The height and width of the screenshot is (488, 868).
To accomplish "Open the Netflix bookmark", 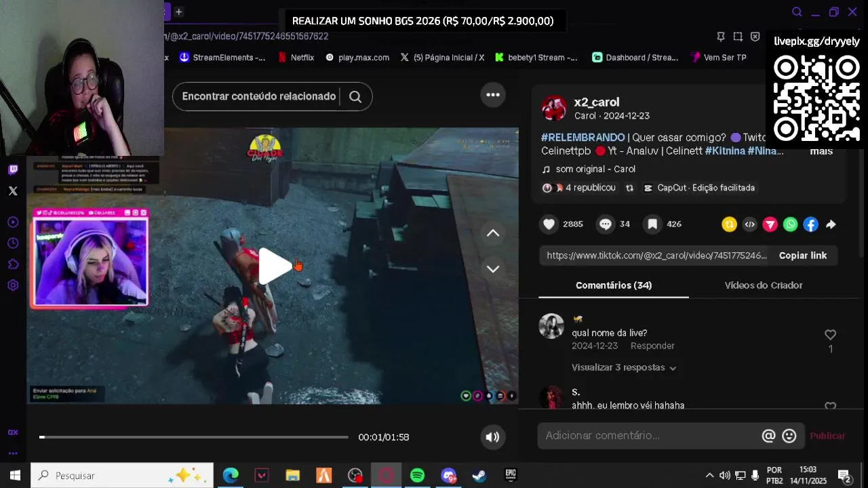I will click(x=296, y=58).
